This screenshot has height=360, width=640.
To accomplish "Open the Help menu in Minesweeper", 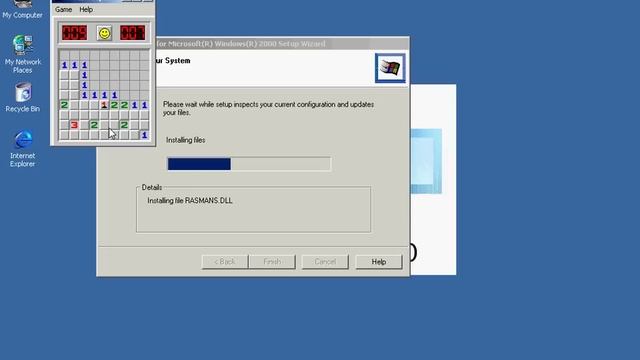I will pyautogui.click(x=86, y=9).
